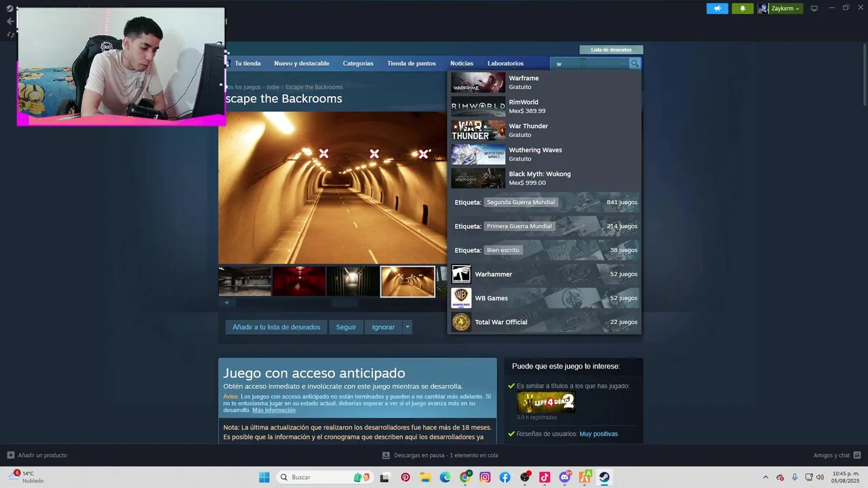Switch to Big Picture mode icon
The height and width of the screenshot is (488, 868).
814,8
